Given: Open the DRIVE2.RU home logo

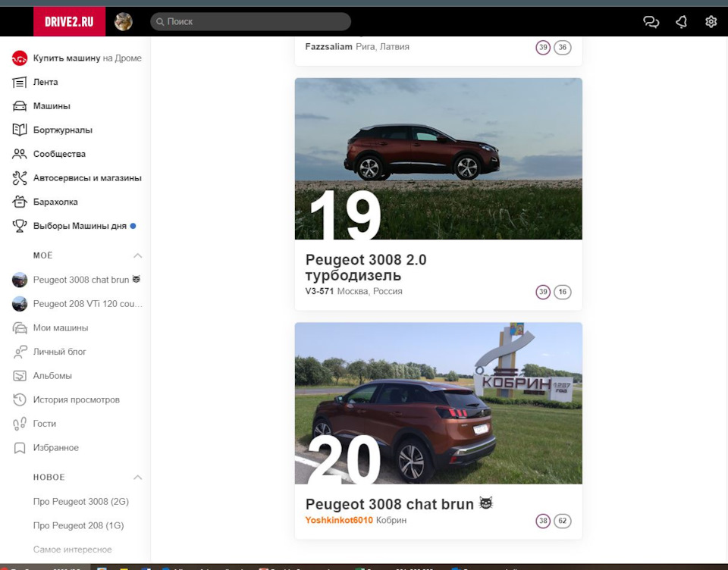Looking at the screenshot, I should 69,21.
